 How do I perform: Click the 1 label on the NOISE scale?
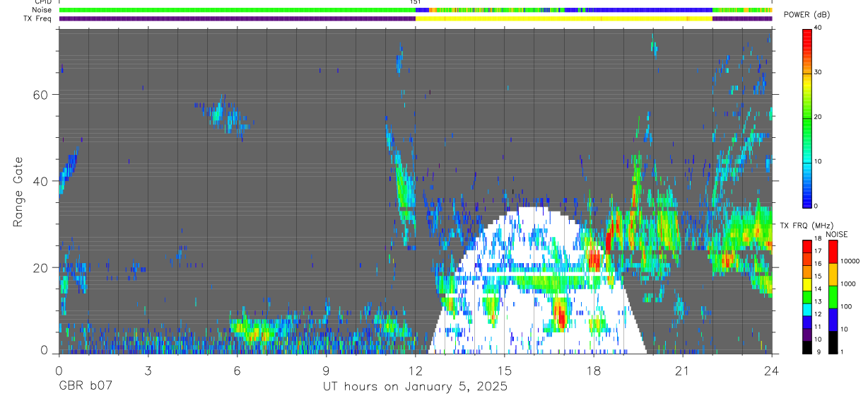pos(843,351)
